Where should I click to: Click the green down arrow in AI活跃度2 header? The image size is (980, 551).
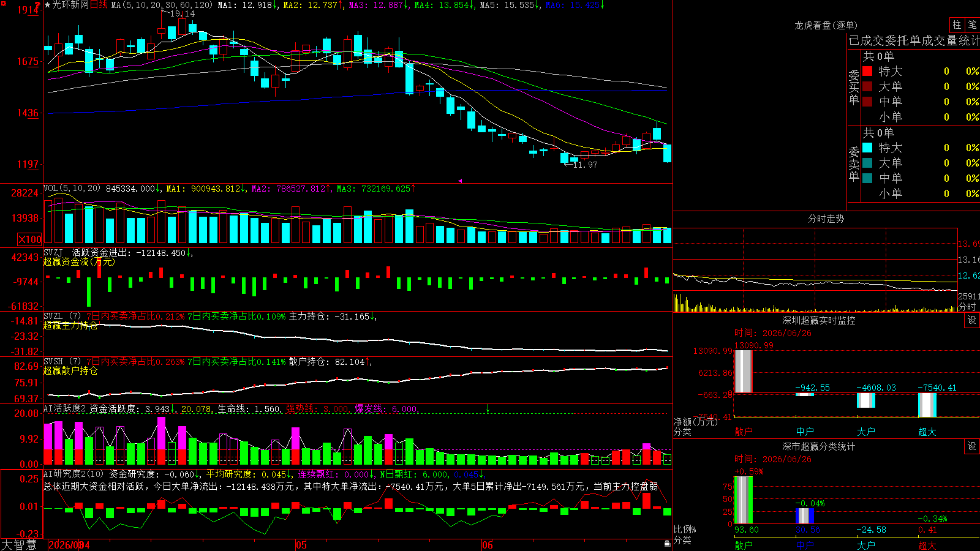point(488,408)
